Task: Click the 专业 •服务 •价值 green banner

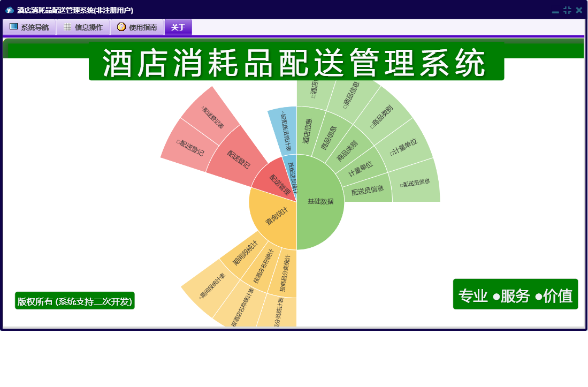Action: click(515, 294)
